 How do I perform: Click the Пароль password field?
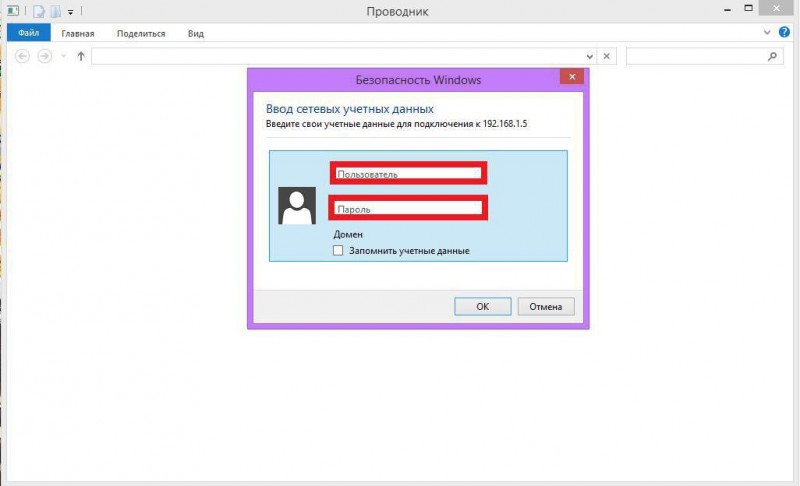click(x=408, y=208)
